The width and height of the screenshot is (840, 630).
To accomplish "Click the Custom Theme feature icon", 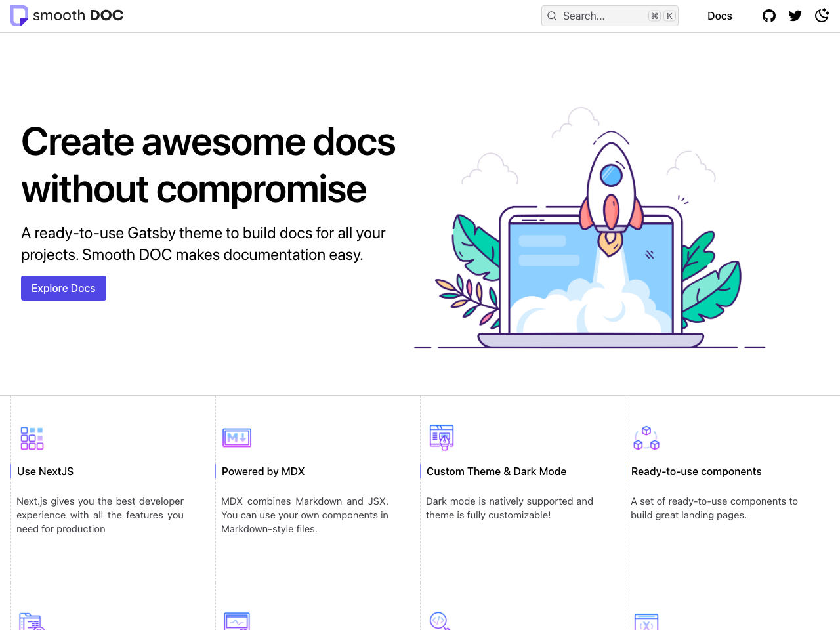I will (442, 437).
